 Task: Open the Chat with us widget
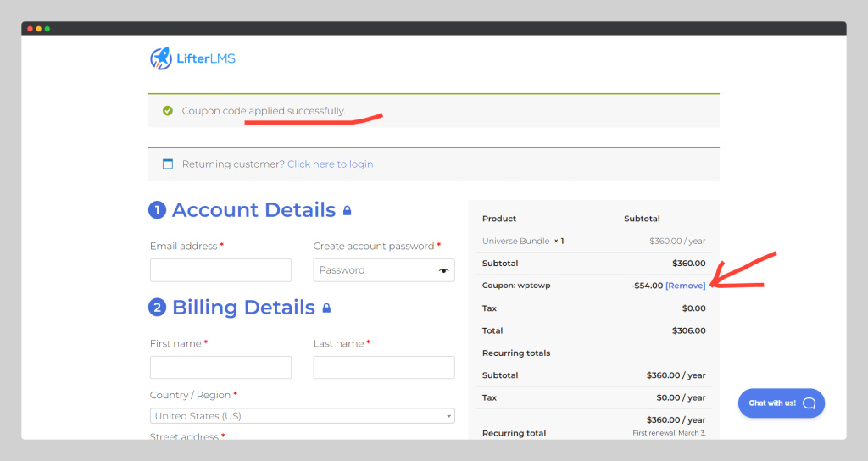(x=781, y=403)
